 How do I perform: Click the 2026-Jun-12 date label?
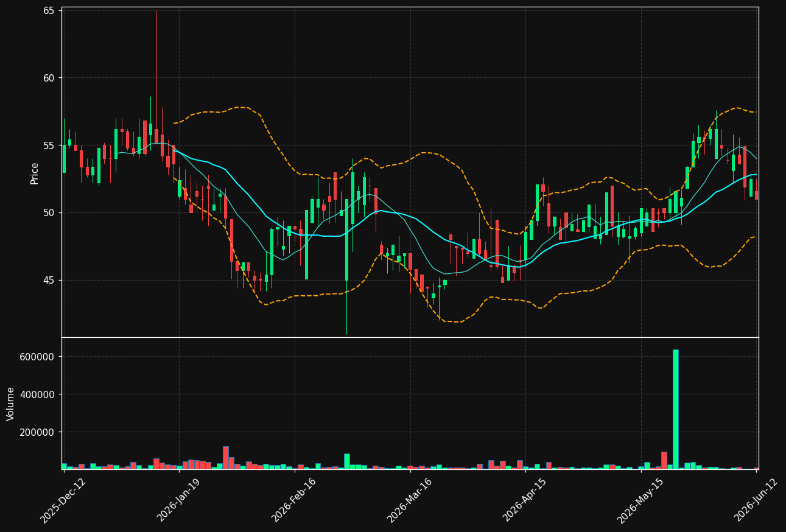coord(756,500)
